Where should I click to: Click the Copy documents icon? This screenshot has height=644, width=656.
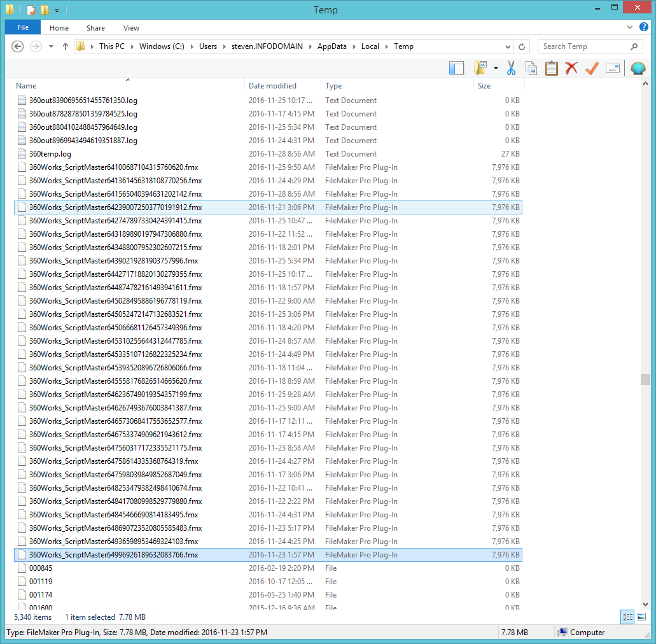[531, 68]
